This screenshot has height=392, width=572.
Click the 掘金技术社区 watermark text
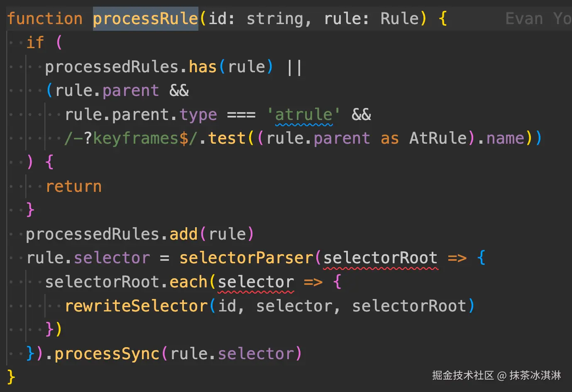coord(463,376)
